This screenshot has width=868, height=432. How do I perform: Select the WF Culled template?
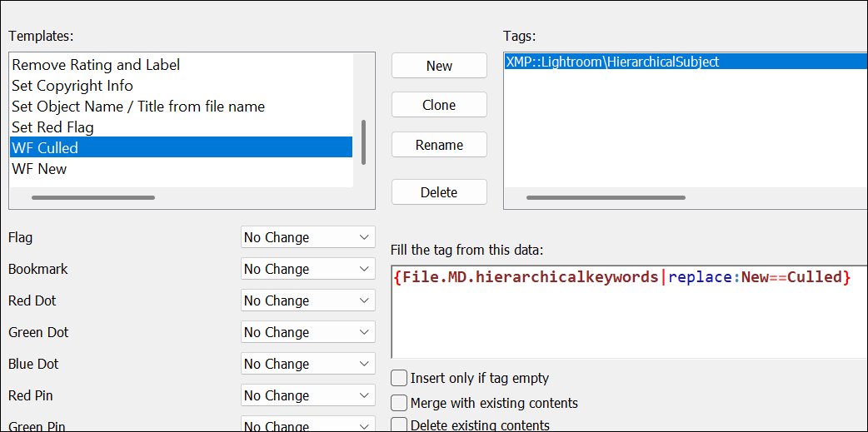(x=181, y=147)
